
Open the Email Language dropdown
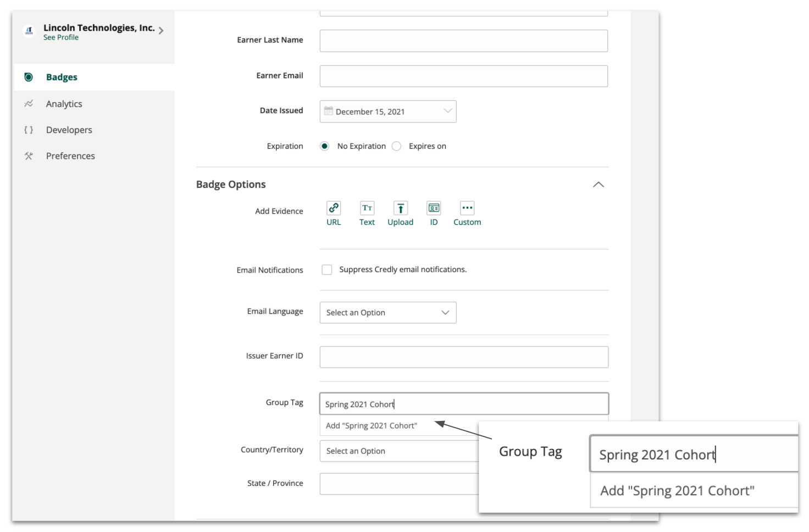tap(388, 313)
